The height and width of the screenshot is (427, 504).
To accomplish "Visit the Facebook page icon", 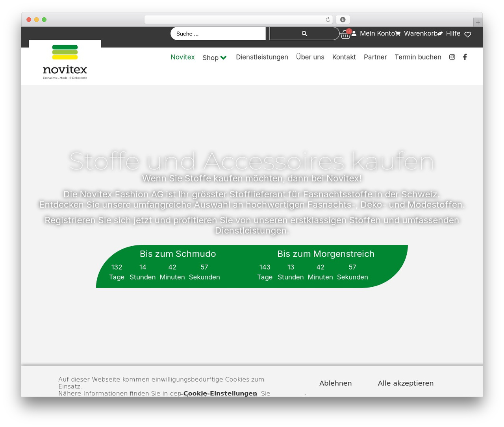I will click(465, 57).
